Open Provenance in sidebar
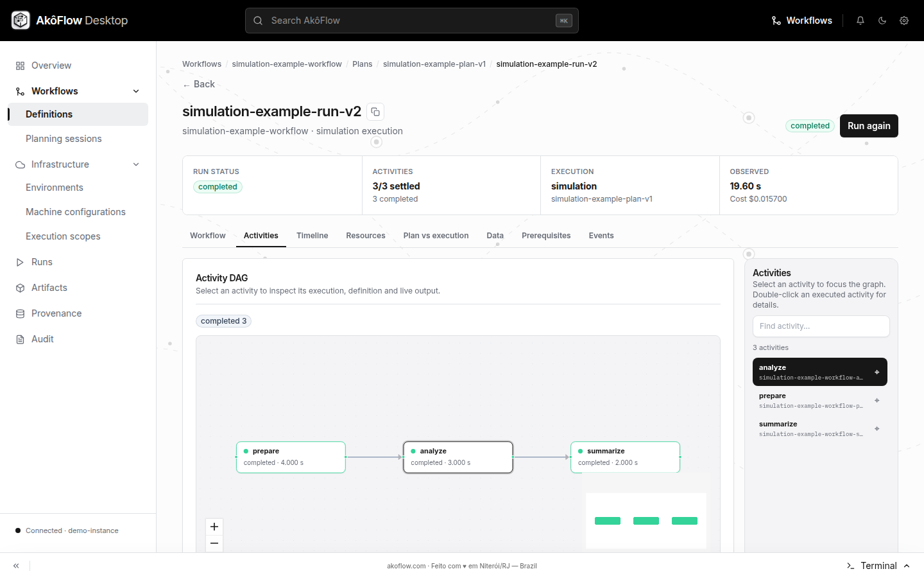This screenshot has height=578, width=924. coord(78,313)
